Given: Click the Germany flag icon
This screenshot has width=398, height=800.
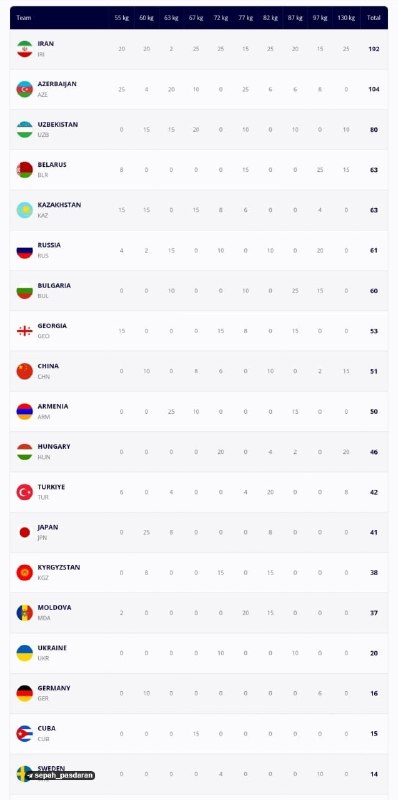Looking at the screenshot, I should pos(24,693).
